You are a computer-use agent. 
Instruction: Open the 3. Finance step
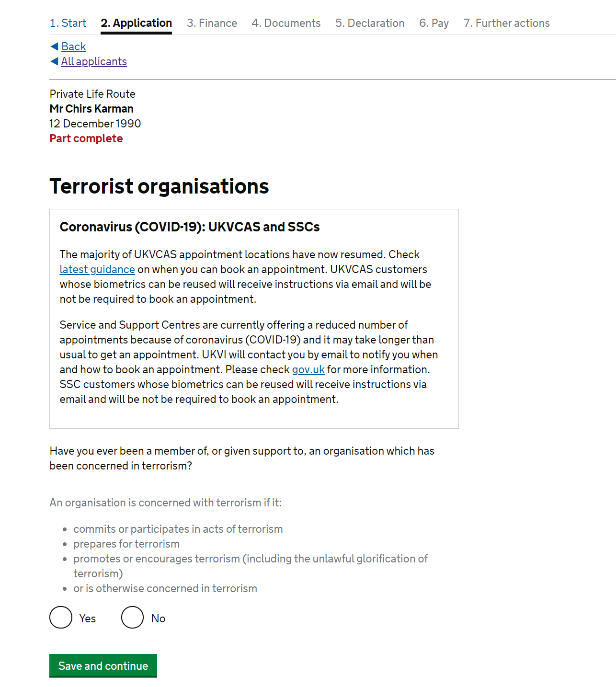click(x=212, y=23)
